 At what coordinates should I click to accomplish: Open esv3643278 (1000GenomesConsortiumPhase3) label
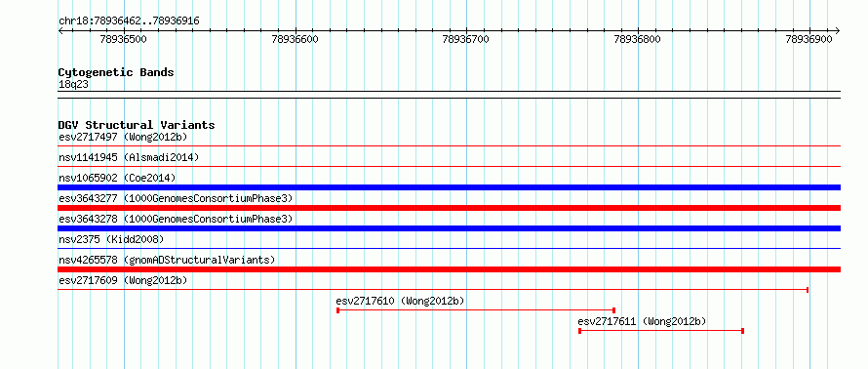tap(176, 219)
